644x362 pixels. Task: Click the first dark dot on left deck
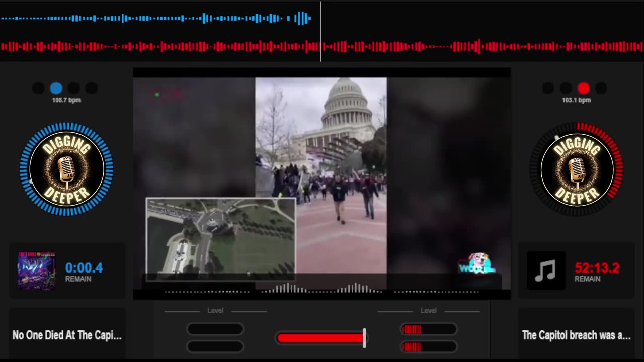39,88
